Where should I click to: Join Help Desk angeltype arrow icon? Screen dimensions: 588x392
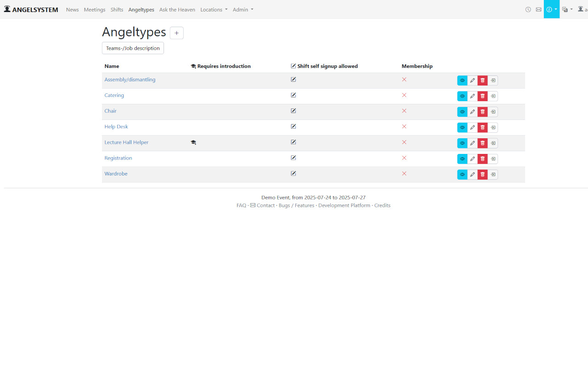click(x=493, y=127)
